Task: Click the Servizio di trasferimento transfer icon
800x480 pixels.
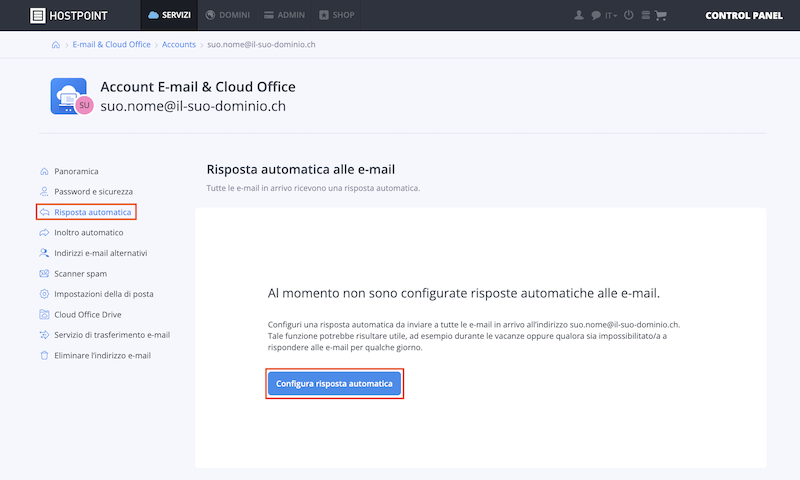Action: click(x=44, y=335)
